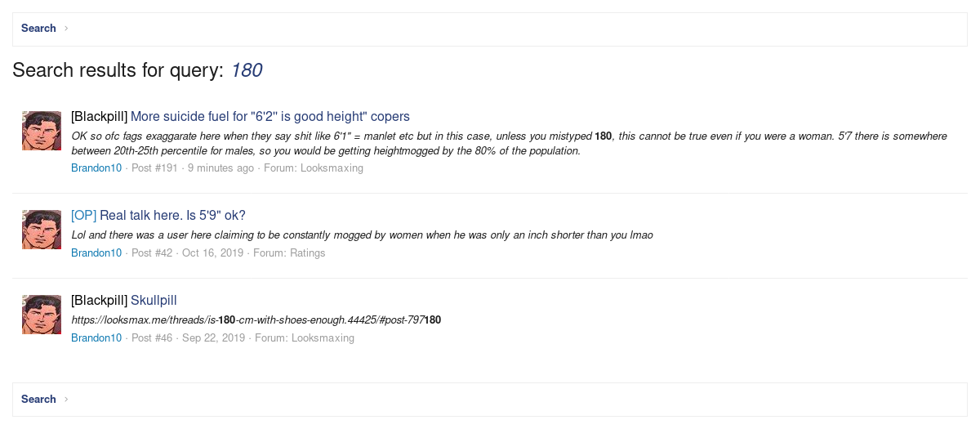This screenshot has width=980, height=429.
Task: Open the Skullpill thread title
Action: [154, 301]
